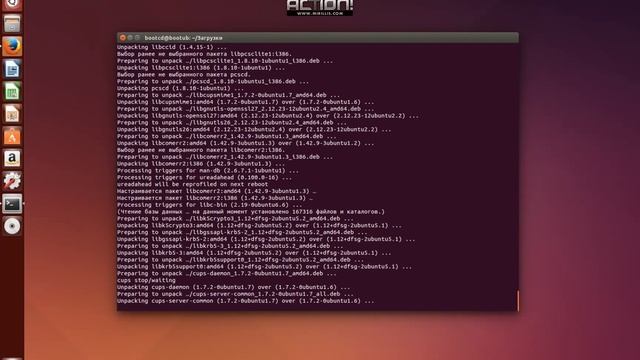
Task: Click the line "cups stop/waiting"
Action: tap(146, 280)
